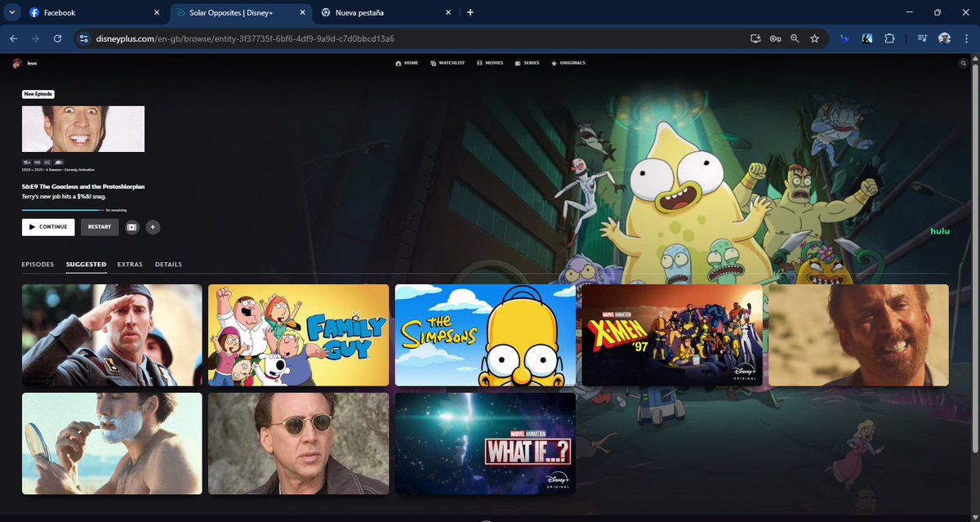View site information icon in address bar
980x522 pixels.
[83, 38]
